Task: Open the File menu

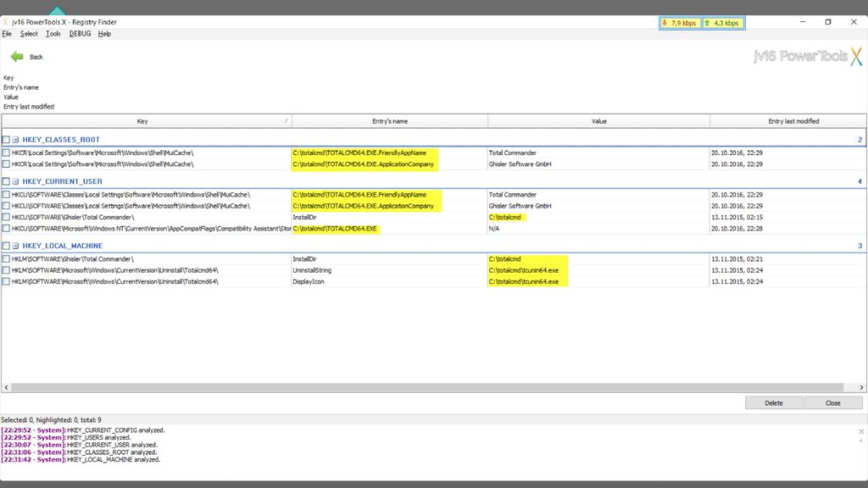Action: click(x=7, y=34)
